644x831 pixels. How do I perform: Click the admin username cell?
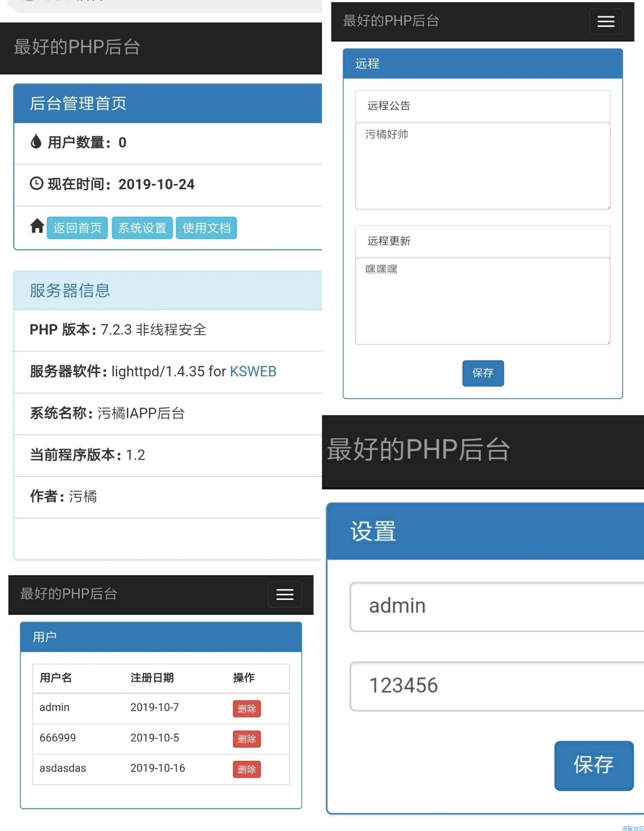coord(55,707)
